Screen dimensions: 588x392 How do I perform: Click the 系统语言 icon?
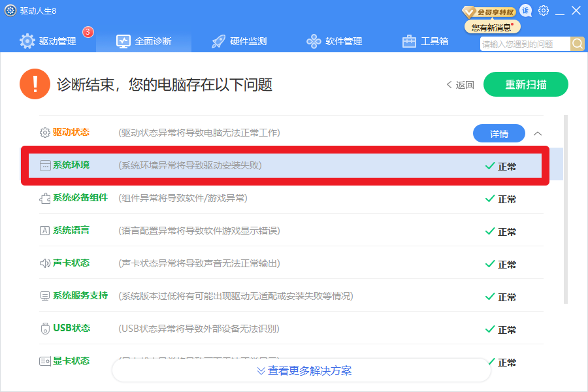(x=45, y=231)
